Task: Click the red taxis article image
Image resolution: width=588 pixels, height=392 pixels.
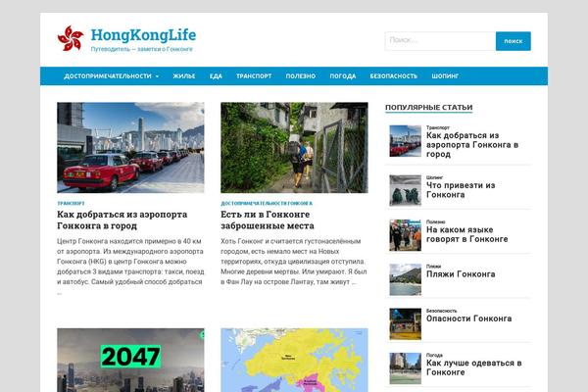Action: pos(130,147)
